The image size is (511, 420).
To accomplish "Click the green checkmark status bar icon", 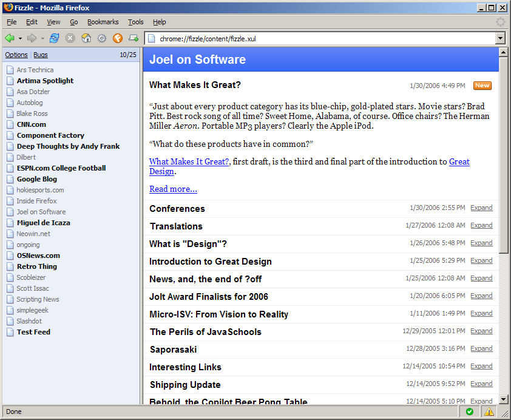I will pyautogui.click(x=470, y=412).
